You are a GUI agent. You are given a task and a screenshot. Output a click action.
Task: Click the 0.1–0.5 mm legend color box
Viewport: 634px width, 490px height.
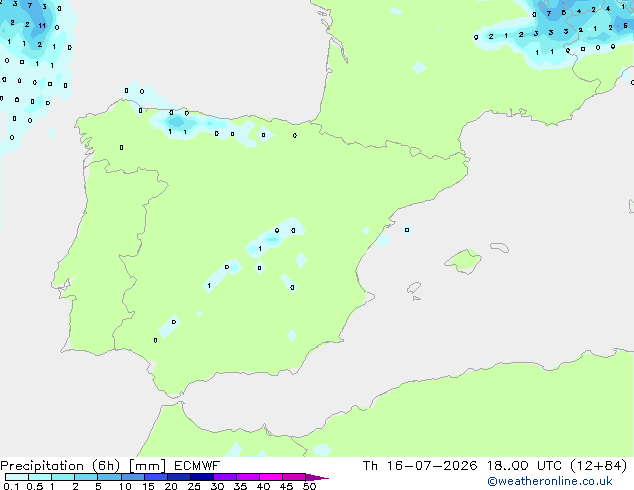pos(17,477)
